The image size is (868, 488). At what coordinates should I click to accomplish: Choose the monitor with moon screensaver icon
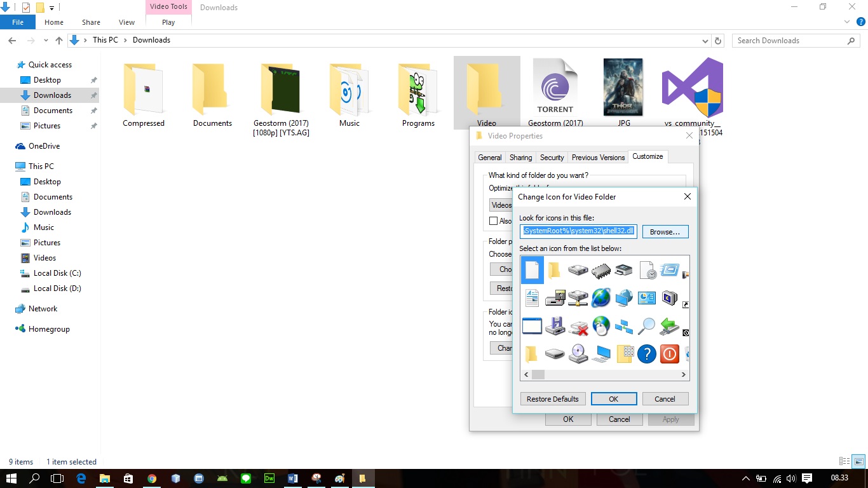tap(670, 297)
